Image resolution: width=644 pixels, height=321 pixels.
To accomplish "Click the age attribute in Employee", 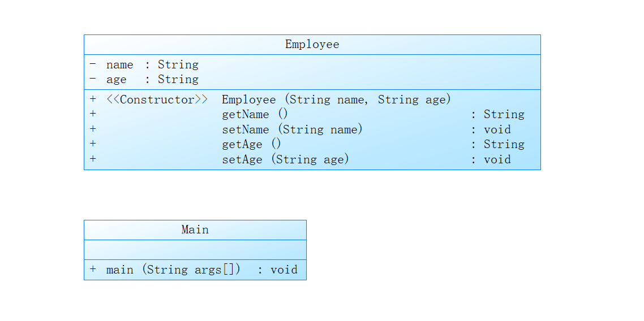I will [x=116, y=80].
